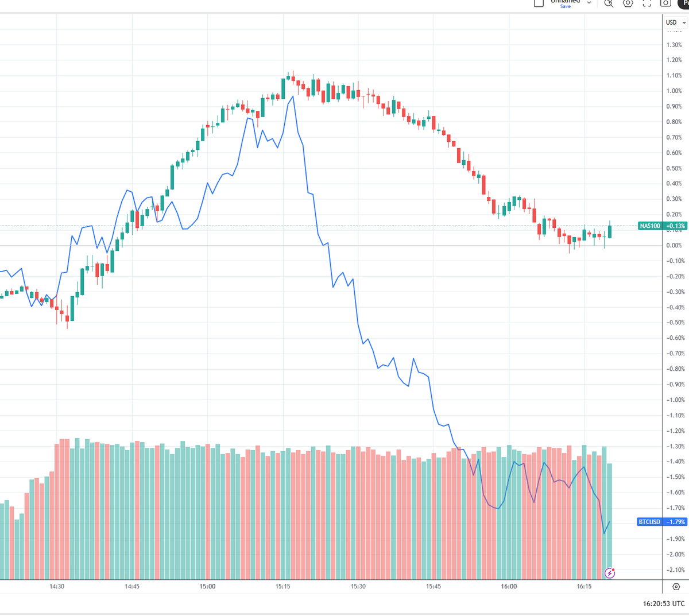Image resolution: width=689 pixels, height=616 pixels.
Task: Click the 15:15 label on time axis
Action: click(282, 587)
